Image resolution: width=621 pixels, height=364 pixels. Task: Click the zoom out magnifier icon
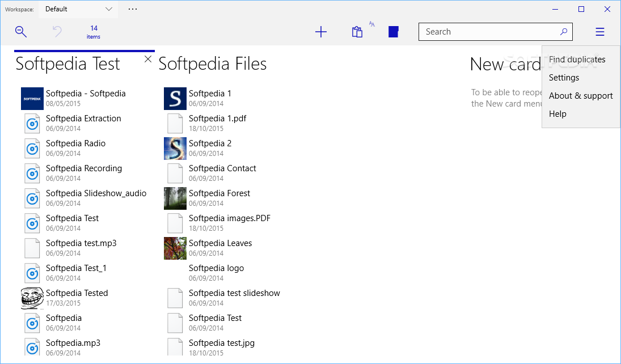coord(21,32)
